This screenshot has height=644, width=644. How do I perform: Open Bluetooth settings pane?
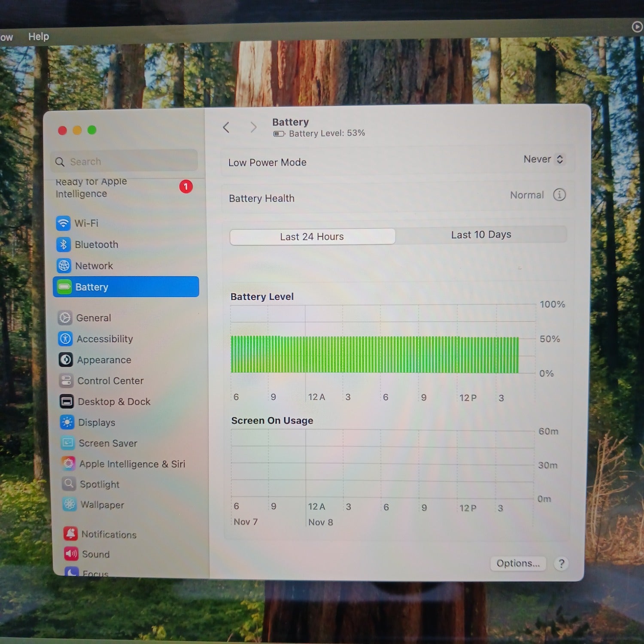[96, 245]
